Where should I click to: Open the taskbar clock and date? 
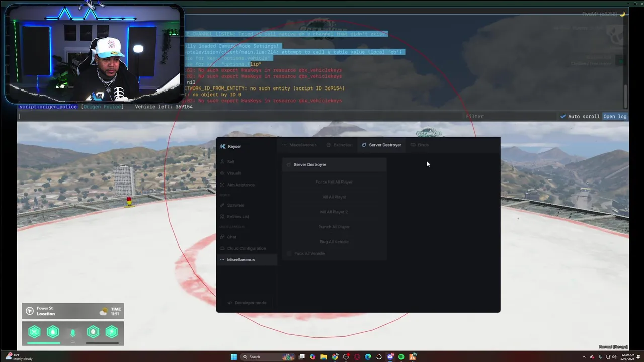tap(627, 357)
